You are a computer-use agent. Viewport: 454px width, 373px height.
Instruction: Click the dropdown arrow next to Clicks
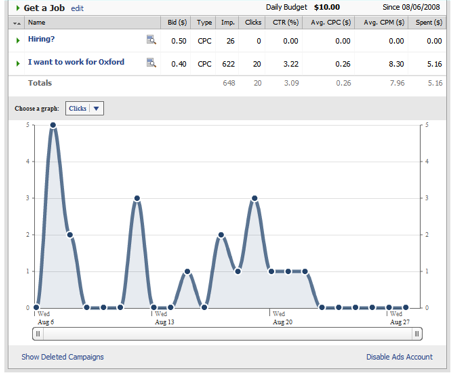[96, 108]
